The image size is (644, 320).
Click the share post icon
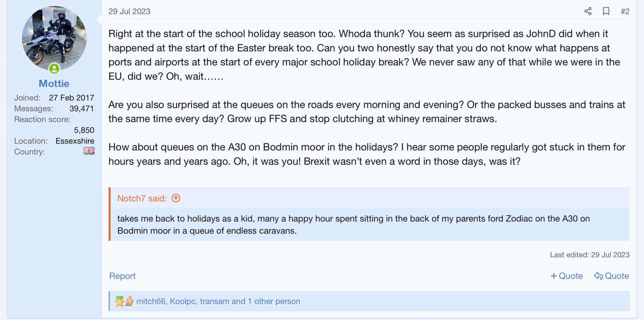(588, 11)
